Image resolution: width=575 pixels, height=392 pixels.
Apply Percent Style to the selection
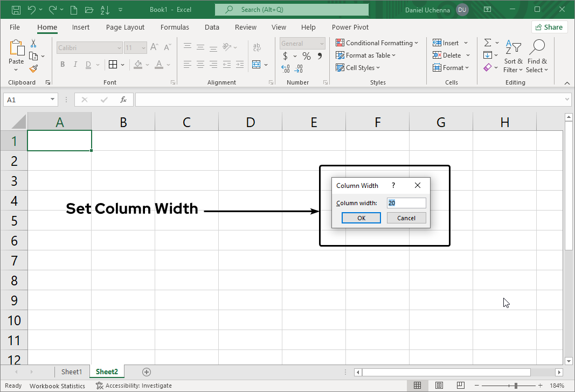306,55
